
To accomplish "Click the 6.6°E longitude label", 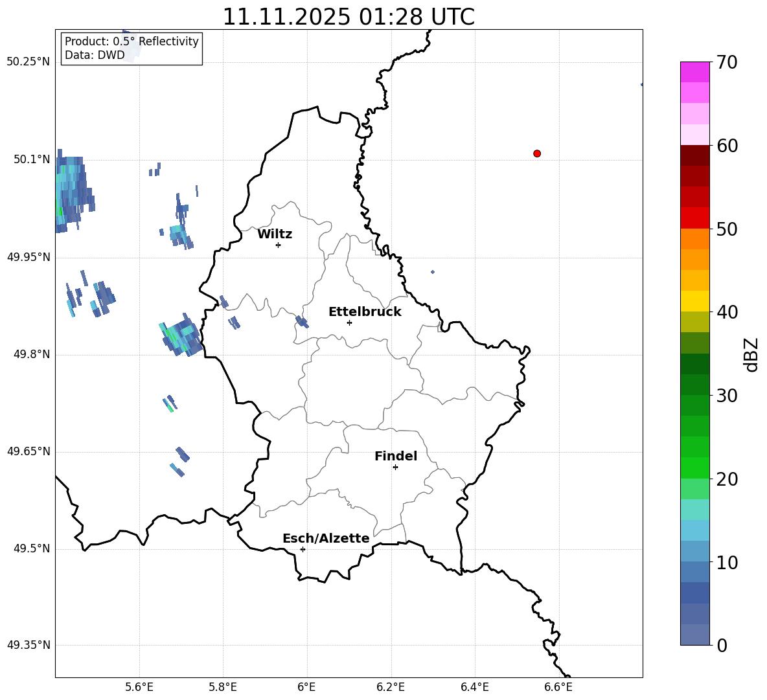I will (x=558, y=687).
